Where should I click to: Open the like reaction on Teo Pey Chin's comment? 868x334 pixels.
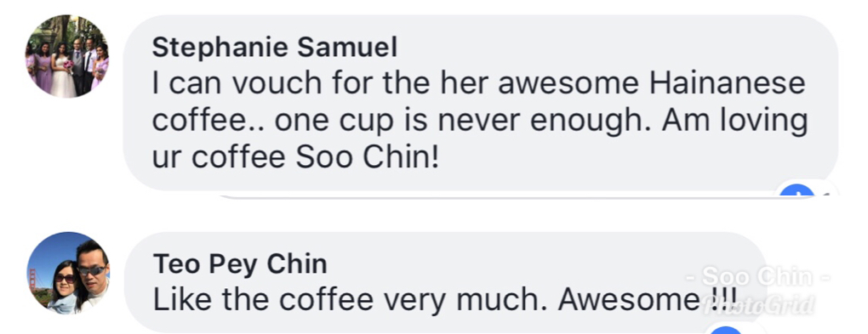point(725,330)
